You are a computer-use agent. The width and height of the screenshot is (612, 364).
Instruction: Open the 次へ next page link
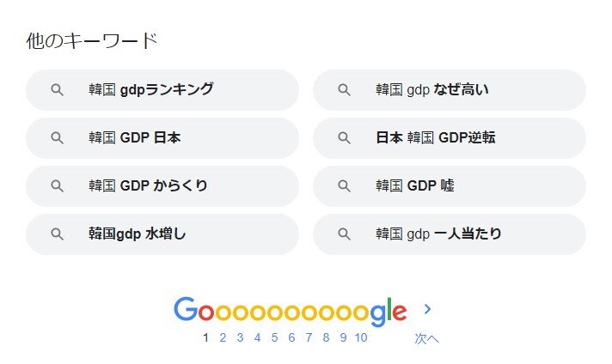pos(426,338)
